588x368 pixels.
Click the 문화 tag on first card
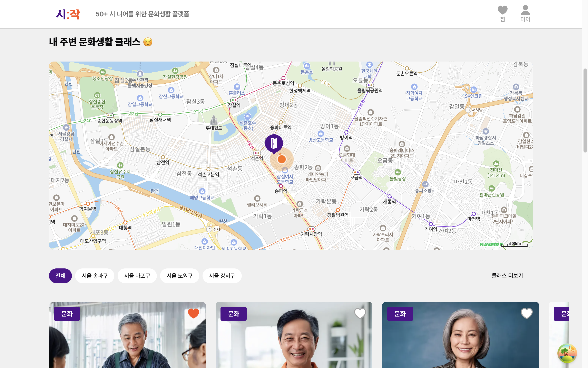[67, 314]
